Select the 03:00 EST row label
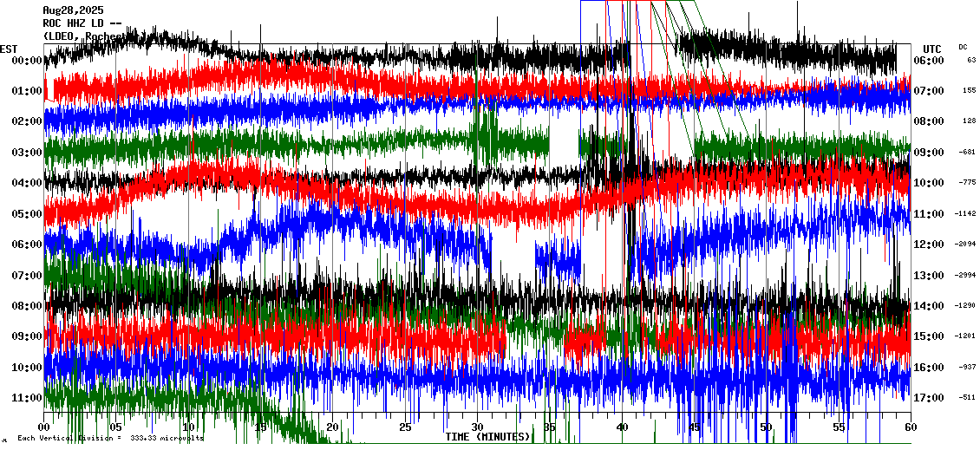The width and height of the screenshot is (980, 450). [26, 153]
